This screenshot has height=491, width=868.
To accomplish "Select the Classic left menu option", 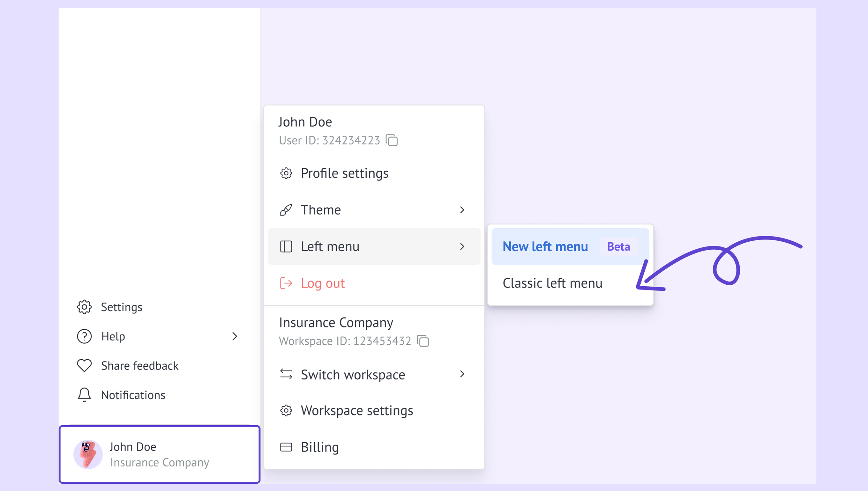I will (552, 283).
